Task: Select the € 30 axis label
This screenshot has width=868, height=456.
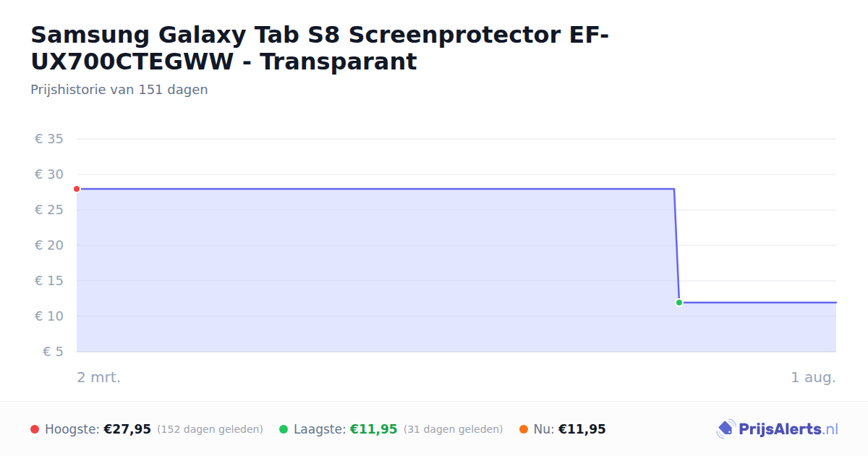Action: [49, 174]
